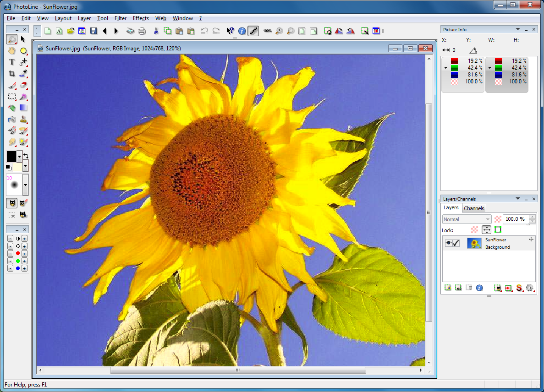Click the Undo arrow icon
The width and height of the screenshot is (544, 392).
coord(204,31)
